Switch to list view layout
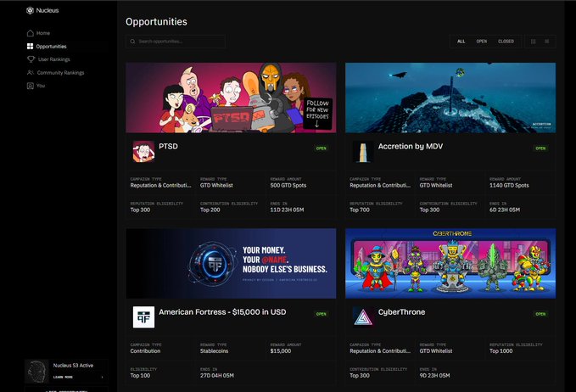The image size is (576, 392). tap(547, 42)
